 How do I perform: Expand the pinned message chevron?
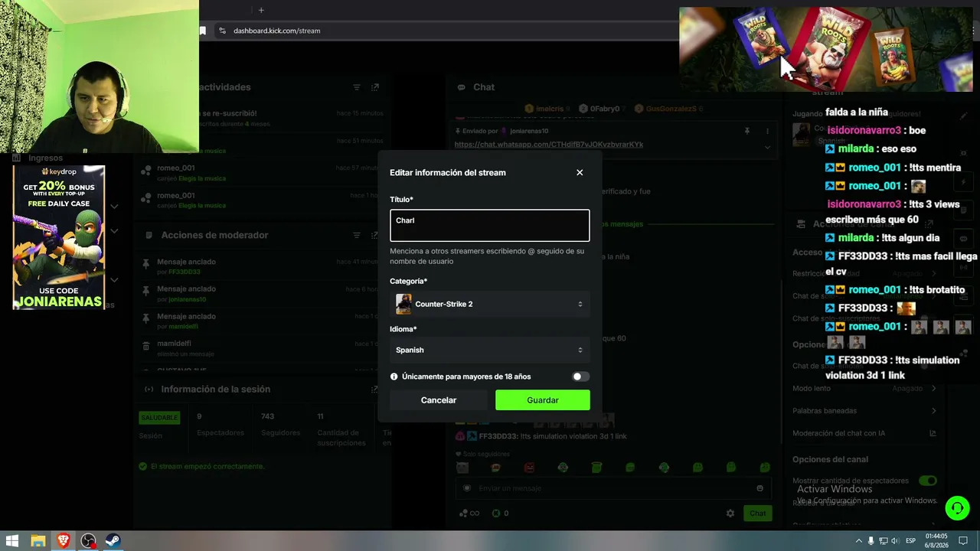click(x=767, y=147)
